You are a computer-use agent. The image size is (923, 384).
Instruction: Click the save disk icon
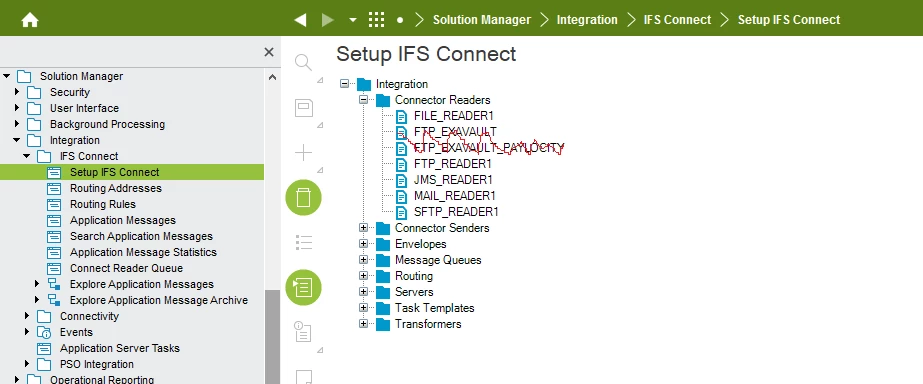pyautogui.click(x=304, y=108)
